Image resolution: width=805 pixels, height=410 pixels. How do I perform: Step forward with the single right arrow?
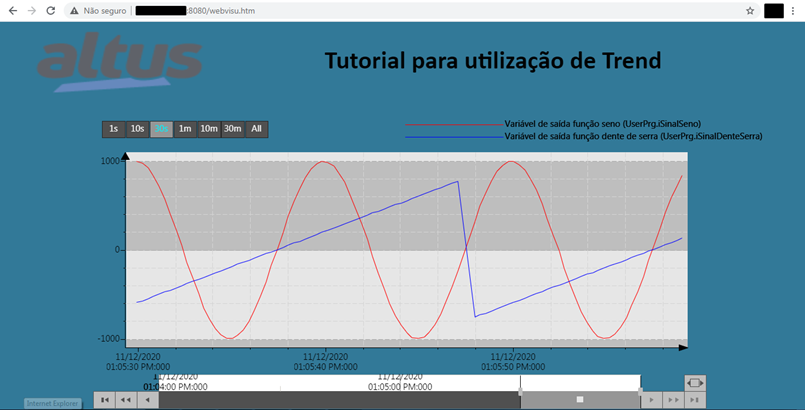tap(651, 399)
